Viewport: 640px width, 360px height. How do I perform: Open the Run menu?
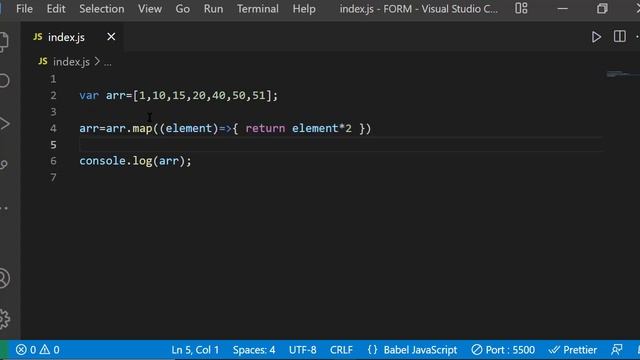[x=213, y=9]
